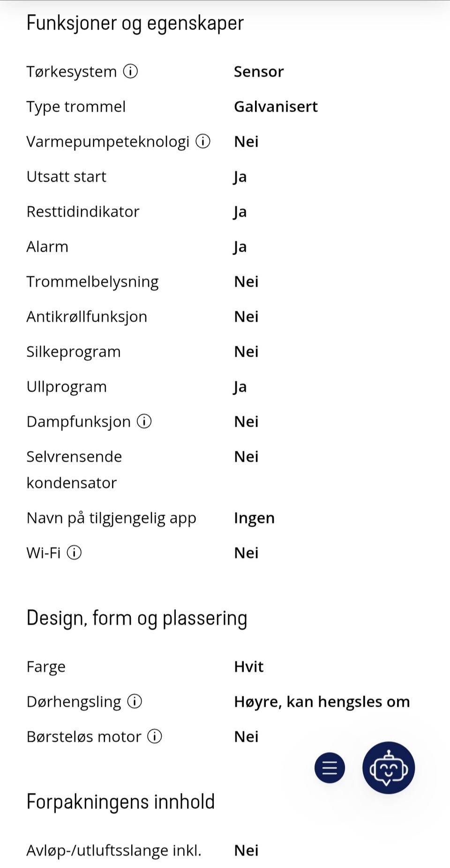The height and width of the screenshot is (868, 450).
Task: Tap the Design, form og plassering heading
Action: 137,618
